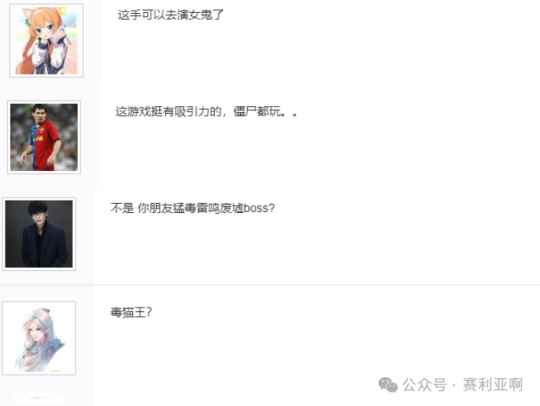Select the comment 这手可以去演女鬼了

pyautogui.click(x=170, y=15)
